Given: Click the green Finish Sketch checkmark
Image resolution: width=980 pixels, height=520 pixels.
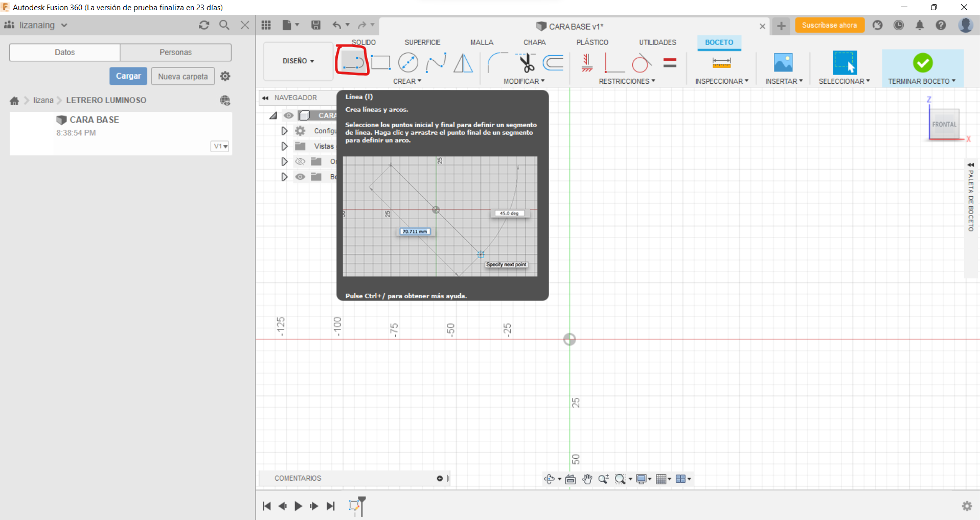Looking at the screenshot, I should pos(923,63).
